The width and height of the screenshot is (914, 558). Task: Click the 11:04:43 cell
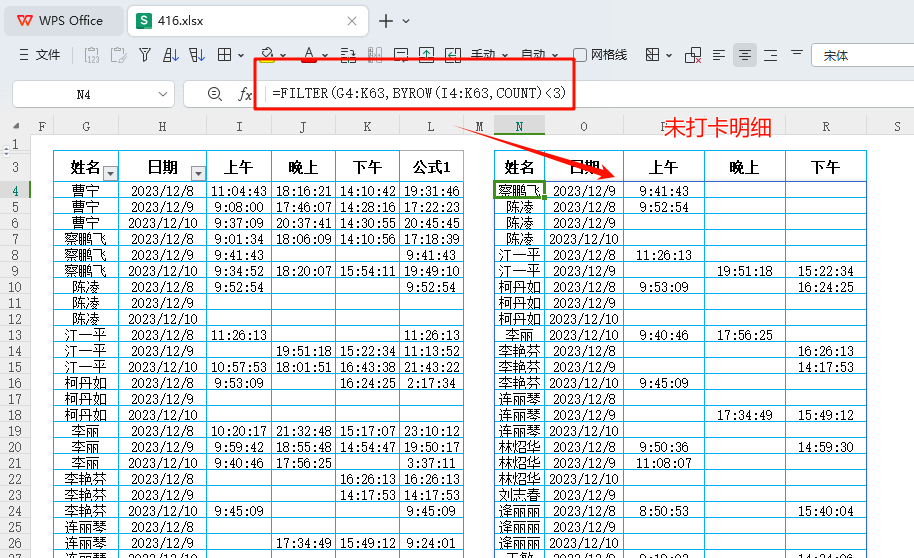pyautogui.click(x=239, y=191)
